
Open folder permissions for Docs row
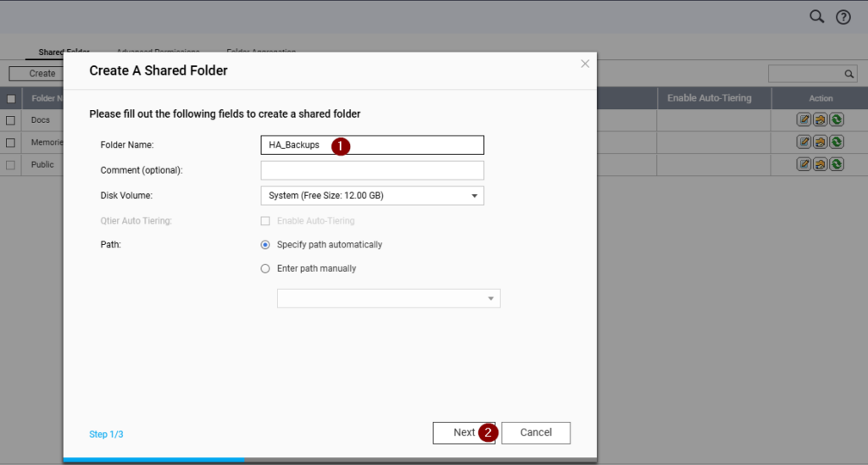tap(821, 119)
